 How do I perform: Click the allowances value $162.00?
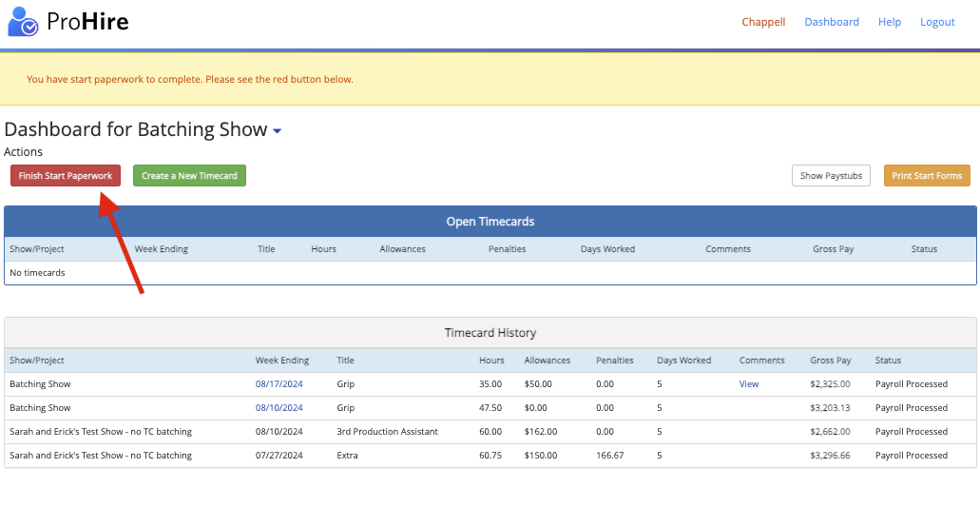click(x=541, y=431)
